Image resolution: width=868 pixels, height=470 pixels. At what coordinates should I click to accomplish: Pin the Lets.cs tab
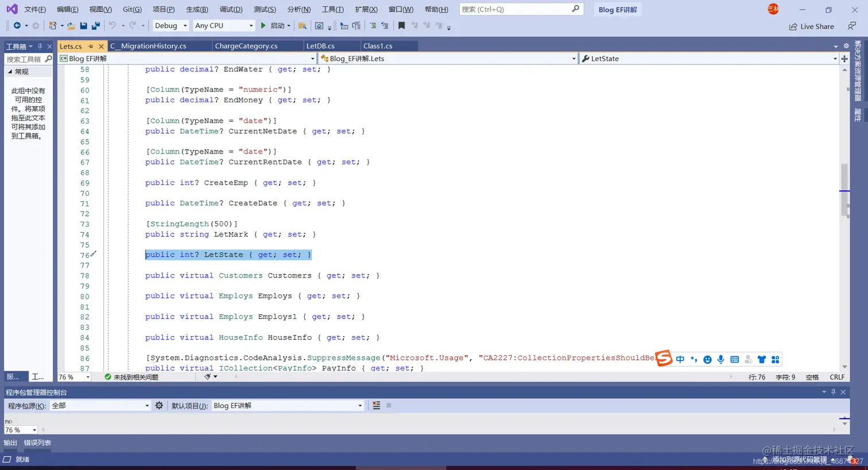(91, 46)
